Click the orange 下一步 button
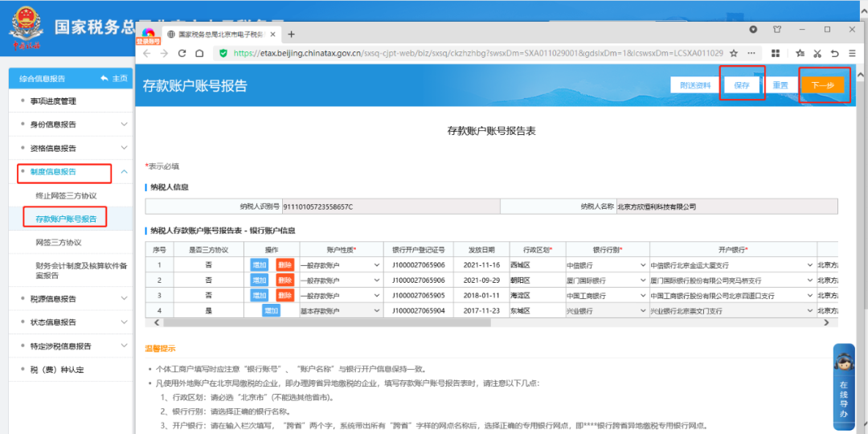 (x=822, y=85)
